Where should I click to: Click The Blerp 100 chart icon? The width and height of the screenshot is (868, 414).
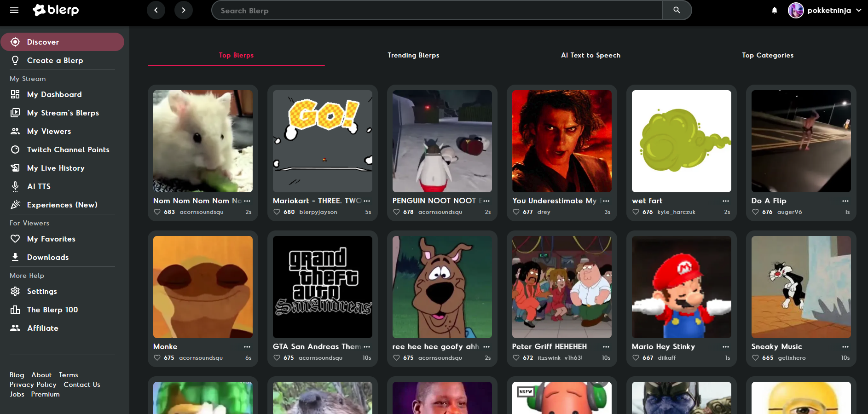tap(15, 310)
